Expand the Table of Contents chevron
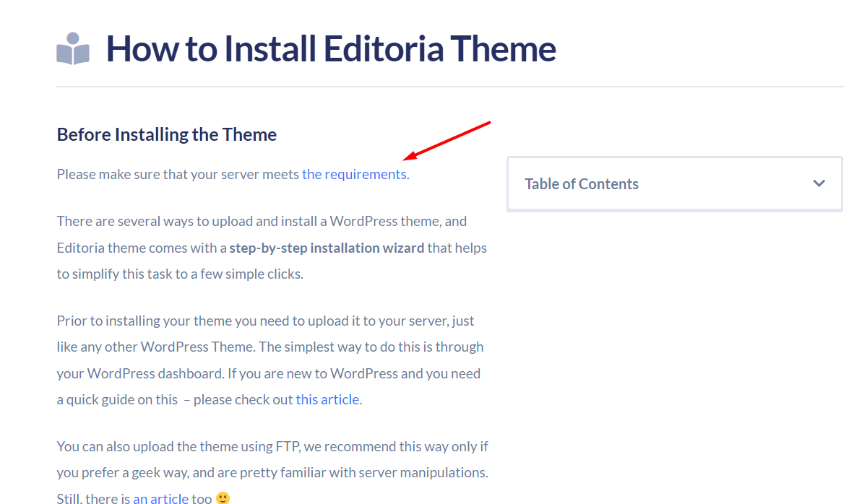The image size is (854, 504). point(819,183)
